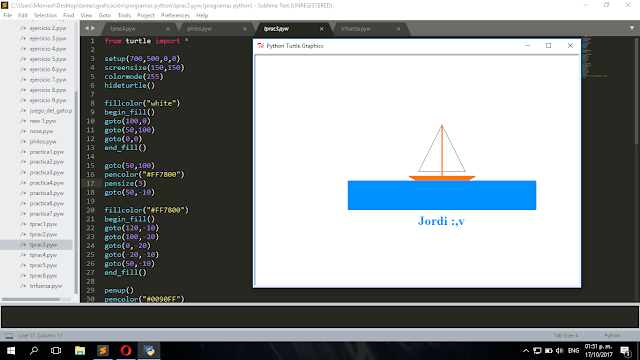Open the Preferences menu
Screen dimensions: 640x360
175,16
